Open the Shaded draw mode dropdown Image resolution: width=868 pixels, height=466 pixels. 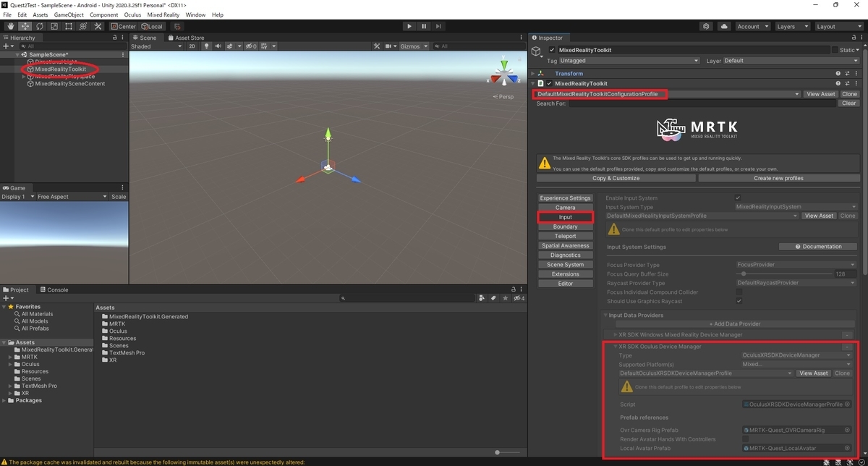(157, 46)
